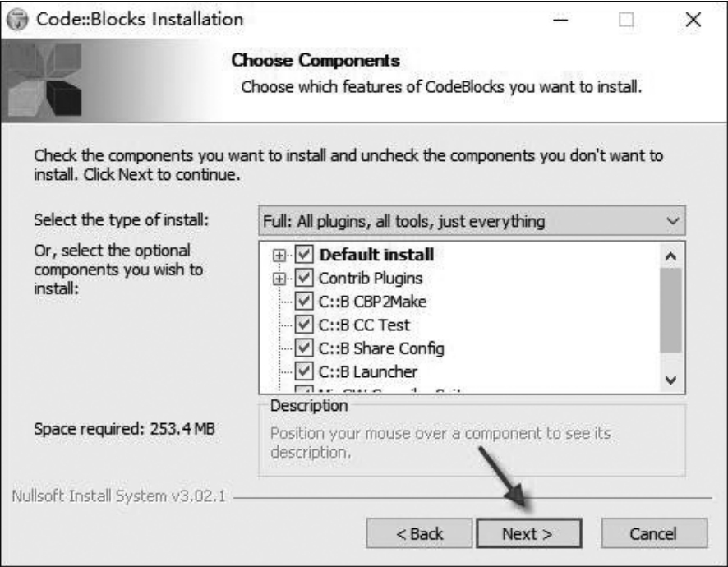Click Next to continue installation

pyautogui.click(x=528, y=533)
